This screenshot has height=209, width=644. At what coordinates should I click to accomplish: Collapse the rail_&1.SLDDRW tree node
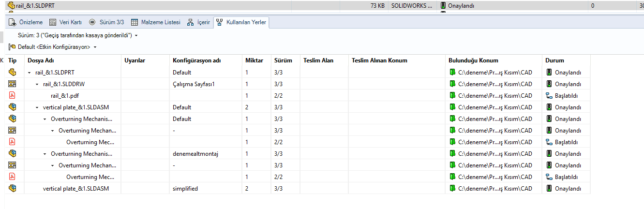[37, 84]
